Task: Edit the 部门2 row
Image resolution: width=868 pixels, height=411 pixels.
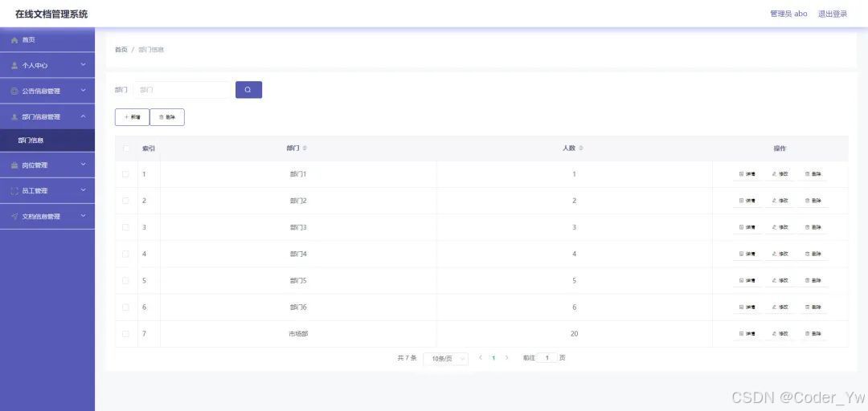Action: 780,201
